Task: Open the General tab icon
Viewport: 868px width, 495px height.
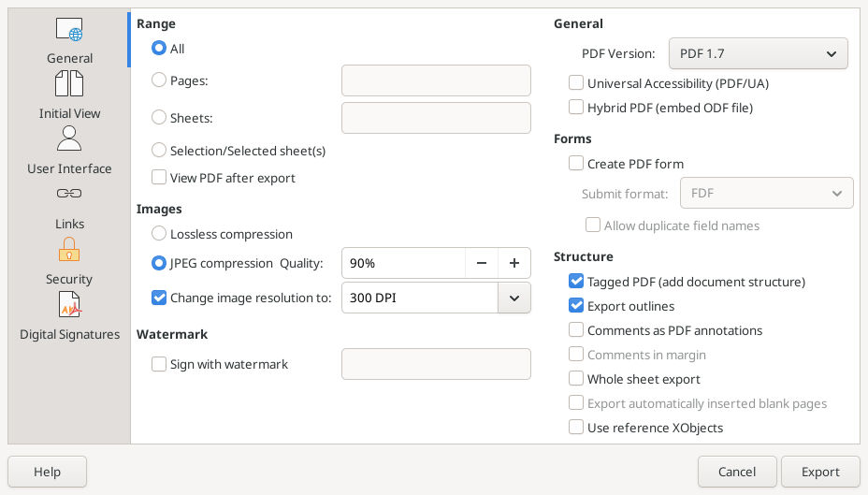Action: point(69,29)
